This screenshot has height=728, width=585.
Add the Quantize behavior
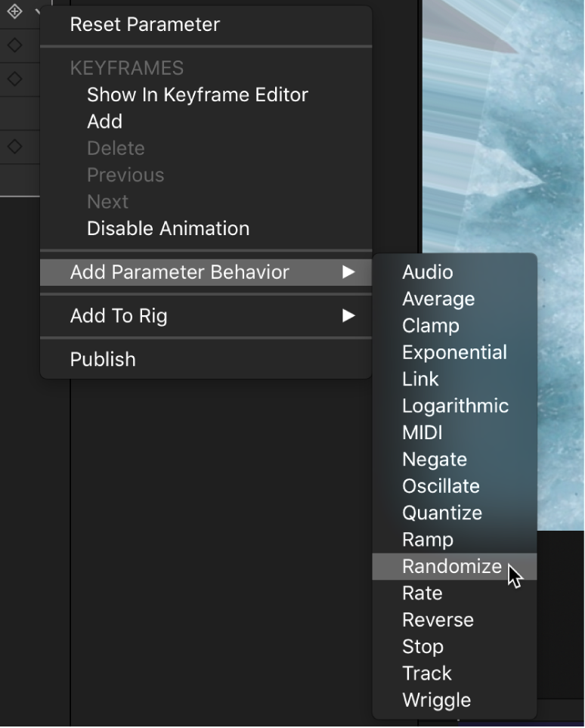(x=441, y=513)
